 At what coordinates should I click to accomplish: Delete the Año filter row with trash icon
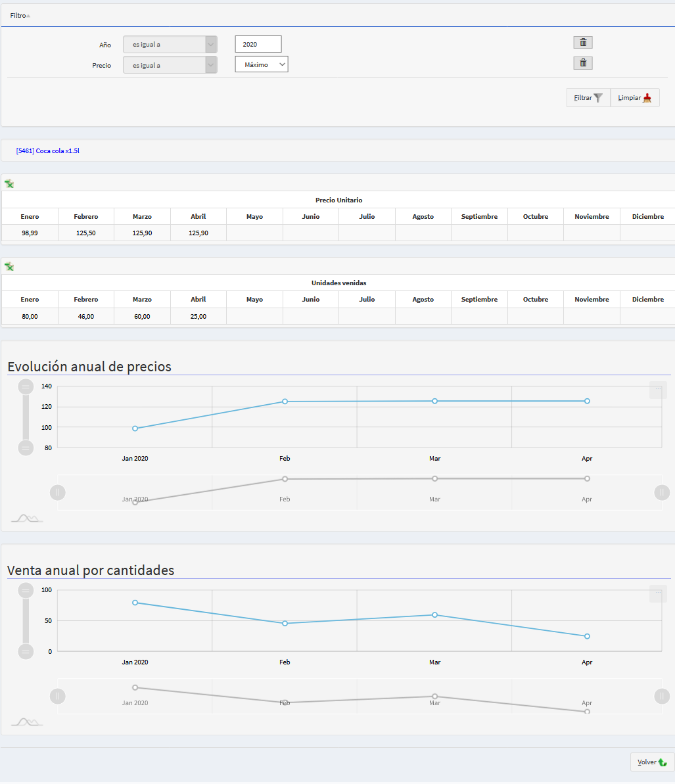tap(583, 43)
